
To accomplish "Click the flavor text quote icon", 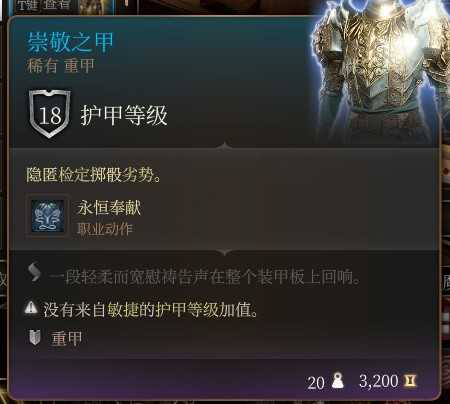I will 34,272.
